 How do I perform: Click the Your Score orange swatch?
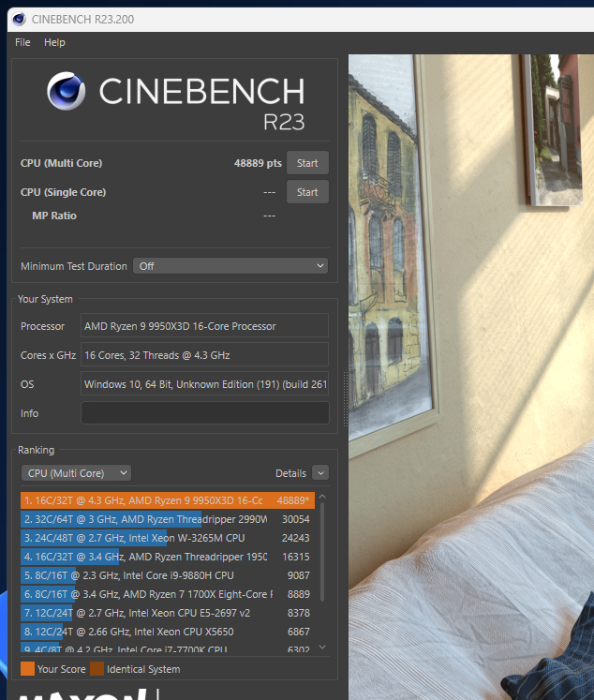click(x=28, y=669)
